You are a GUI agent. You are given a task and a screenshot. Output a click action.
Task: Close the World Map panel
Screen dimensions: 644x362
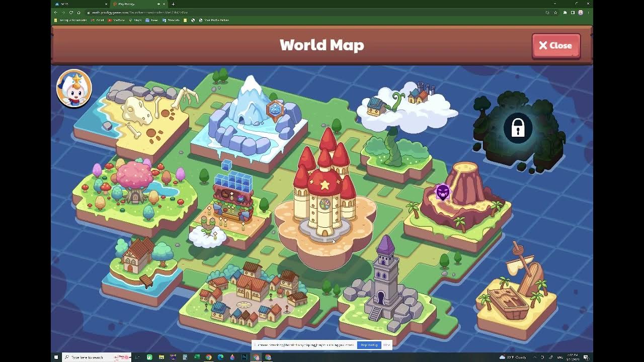click(x=556, y=46)
